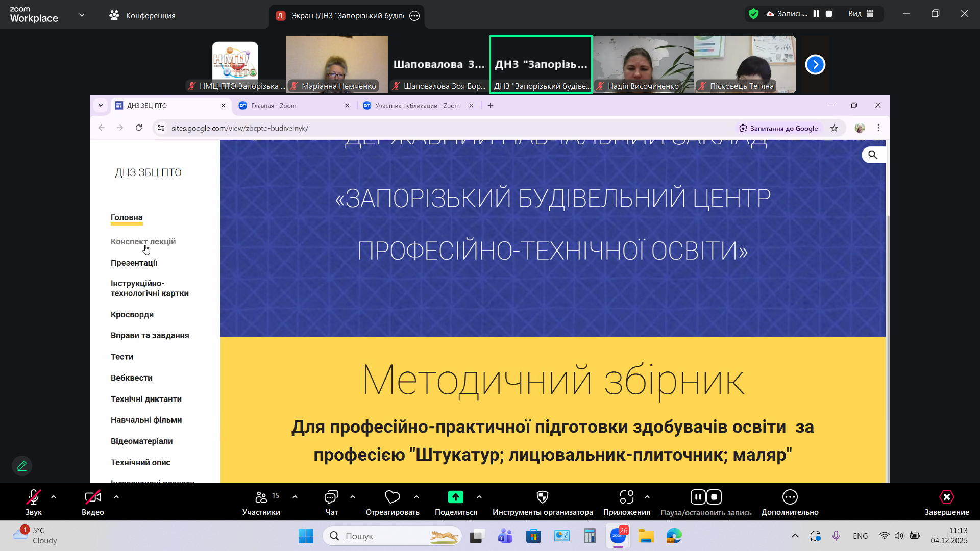Click the React heart icon

[x=393, y=497]
